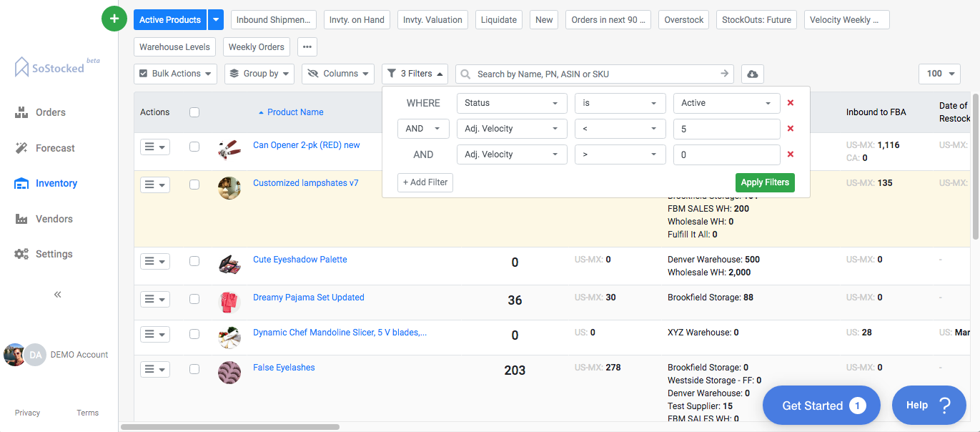Viewport: 980px width, 432px height.
Task: Open Dreamy Pajama Set thumbnail
Action: [x=229, y=302]
